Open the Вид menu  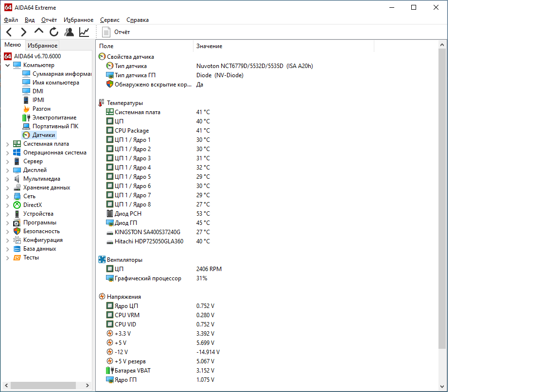click(x=30, y=20)
